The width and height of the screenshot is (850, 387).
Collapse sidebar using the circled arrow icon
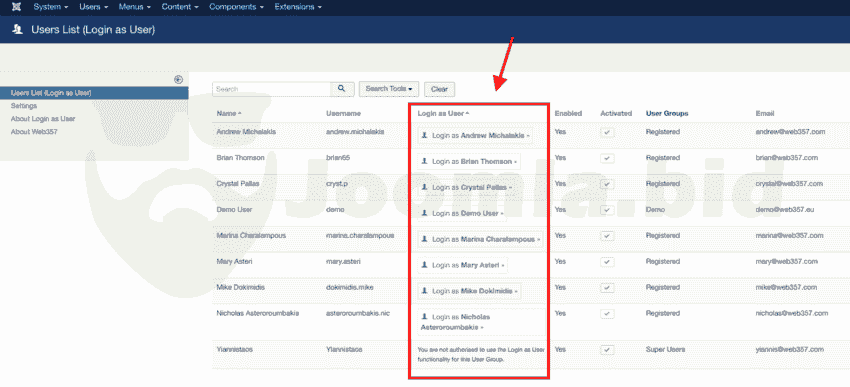point(178,79)
